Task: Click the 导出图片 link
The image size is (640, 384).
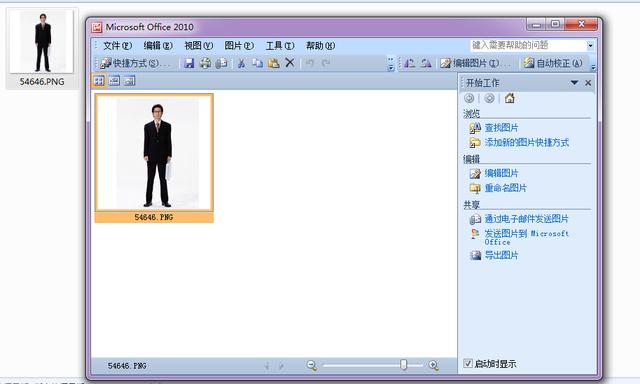Action: click(x=501, y=255)
